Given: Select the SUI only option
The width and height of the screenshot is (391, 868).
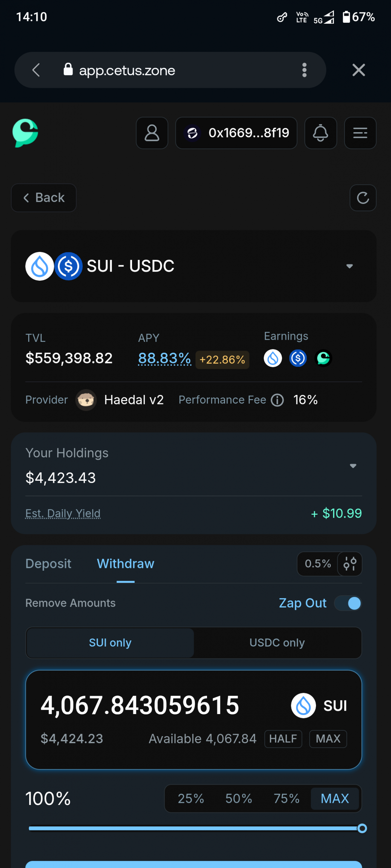Looking at the screenshot, I should coord(110,643).
